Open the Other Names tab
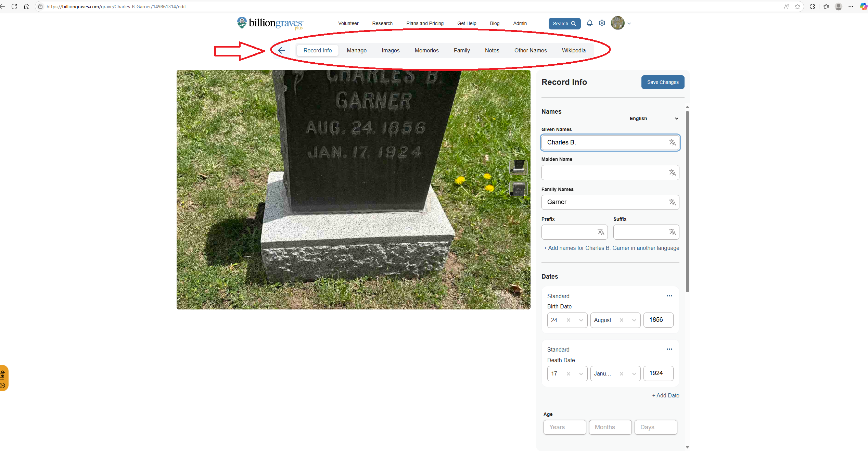The image size is (868, 458). [530, 50]
